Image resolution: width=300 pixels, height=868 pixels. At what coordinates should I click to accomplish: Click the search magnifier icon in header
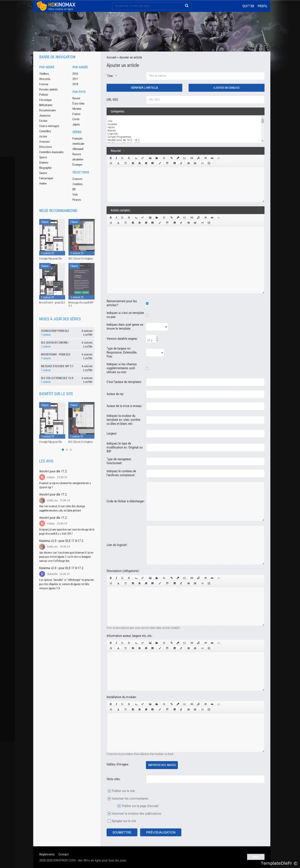(187, 6)
